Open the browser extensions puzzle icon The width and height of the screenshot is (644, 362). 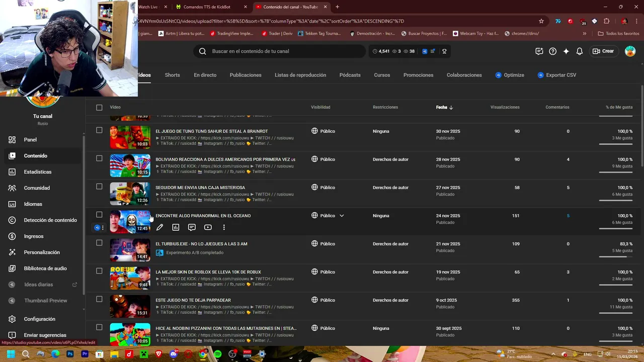(x=606, y=21)
